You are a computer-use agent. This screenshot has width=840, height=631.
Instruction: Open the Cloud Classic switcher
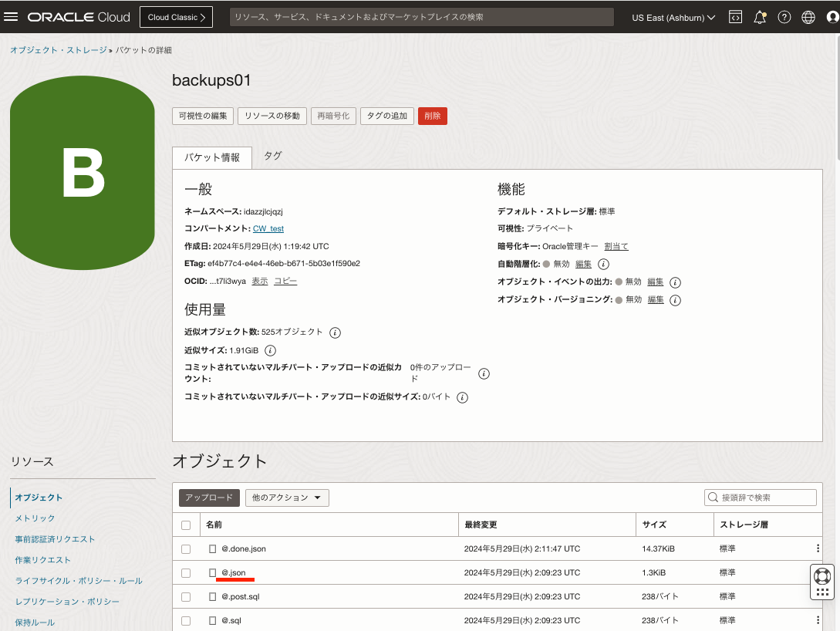176,17
